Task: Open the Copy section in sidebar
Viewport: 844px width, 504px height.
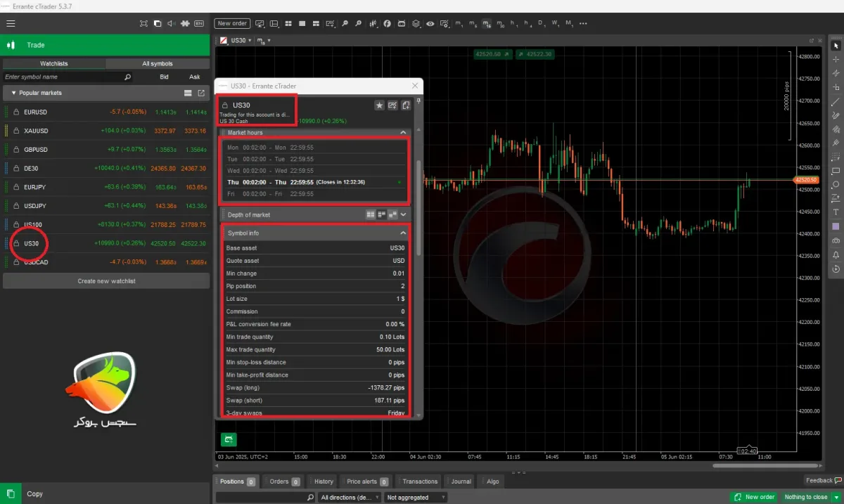Action: coord(105,493)
